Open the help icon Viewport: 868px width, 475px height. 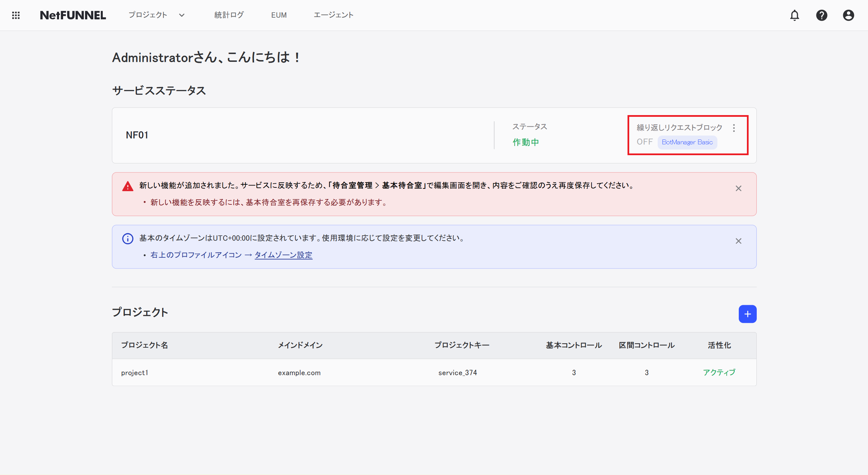pyautogui.click(x=822, y=15)
